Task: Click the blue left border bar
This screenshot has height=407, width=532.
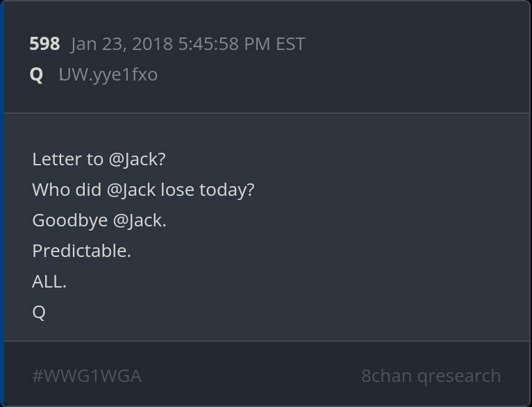Action: 2,203
